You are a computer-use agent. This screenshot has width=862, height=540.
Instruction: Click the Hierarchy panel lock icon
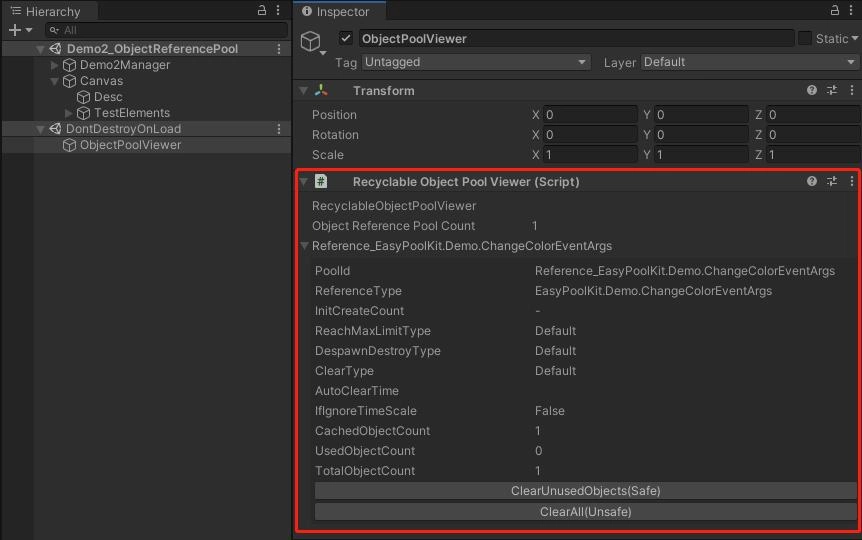pyautogui.click(x=262, y=10)
